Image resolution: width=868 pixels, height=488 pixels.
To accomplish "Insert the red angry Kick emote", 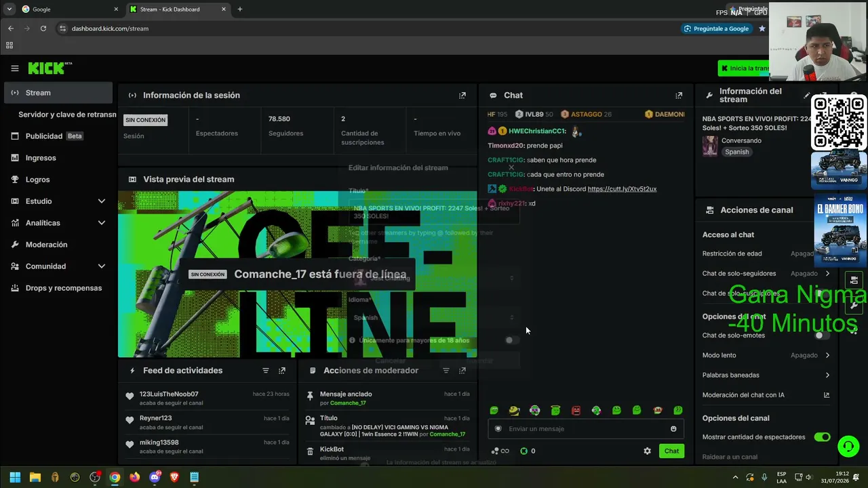I will click(576, 411).
